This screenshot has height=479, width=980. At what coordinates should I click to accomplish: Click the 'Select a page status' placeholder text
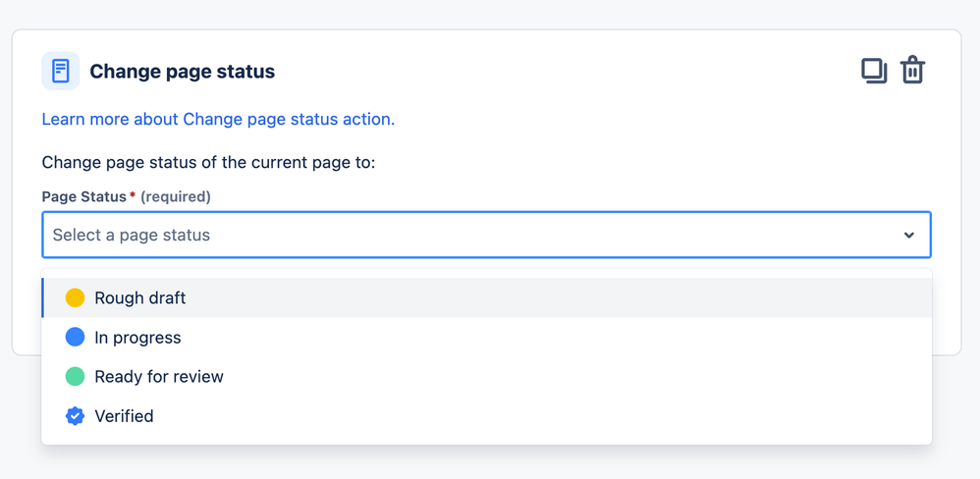(x=132, y=236)
